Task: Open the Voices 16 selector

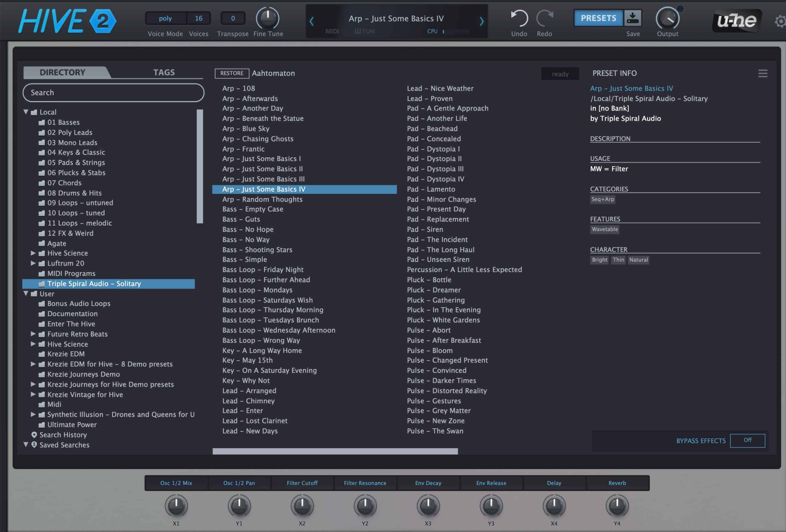Action: click(x=199, y=18)
